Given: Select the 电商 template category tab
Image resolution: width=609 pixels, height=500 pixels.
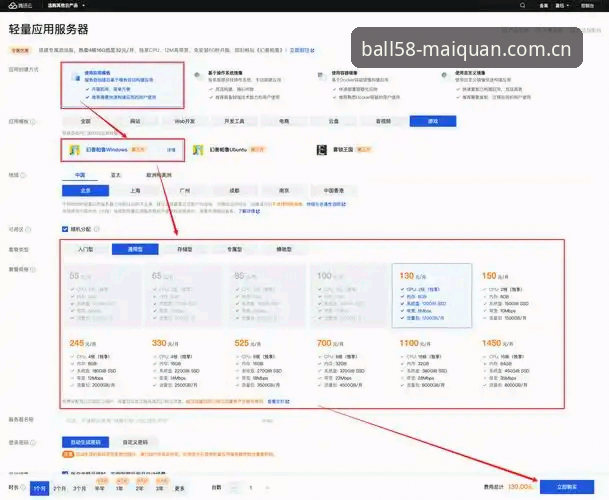Looking at the screenshot, I should (x=284, y=121).
